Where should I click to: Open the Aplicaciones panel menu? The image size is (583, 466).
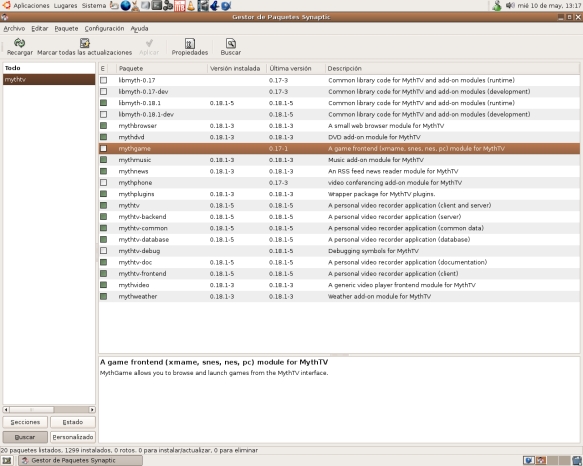pyautogui.click(x=31, y=6)
